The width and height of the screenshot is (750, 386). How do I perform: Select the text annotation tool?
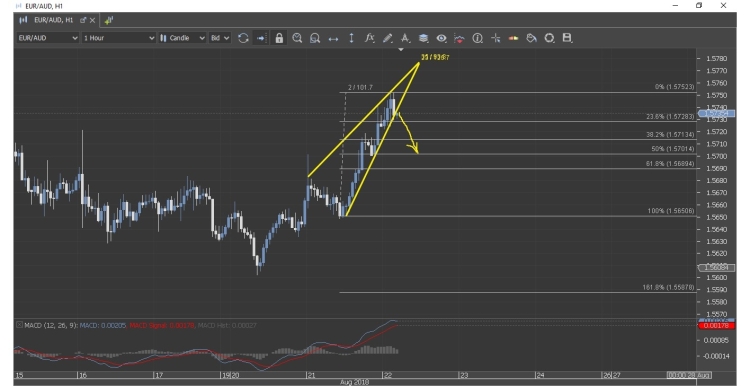pyautogui.click(x=405, y=38)
